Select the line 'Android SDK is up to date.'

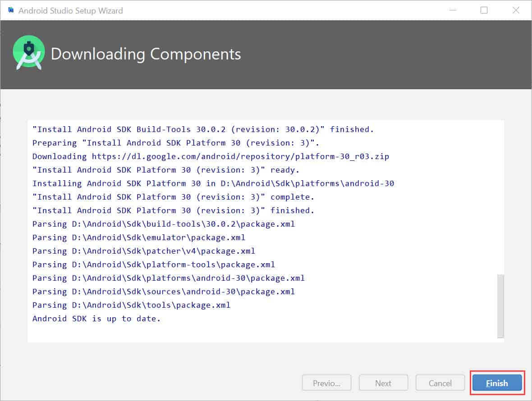point(96,319)
